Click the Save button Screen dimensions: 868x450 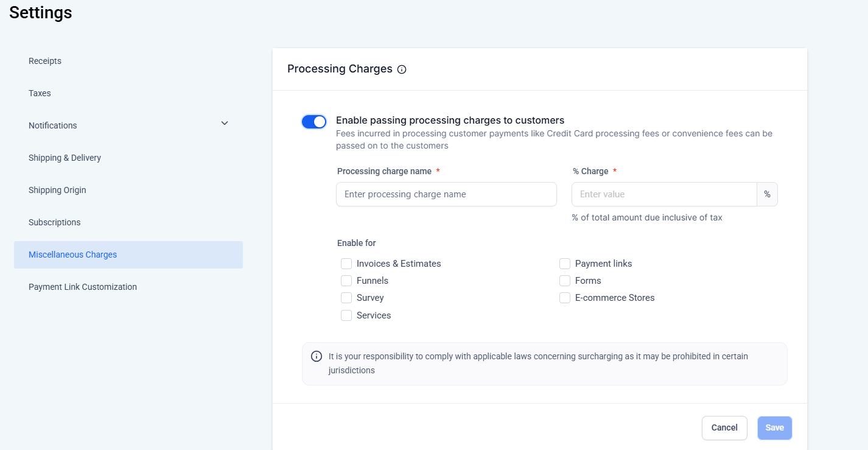click(x=774, y=427)
